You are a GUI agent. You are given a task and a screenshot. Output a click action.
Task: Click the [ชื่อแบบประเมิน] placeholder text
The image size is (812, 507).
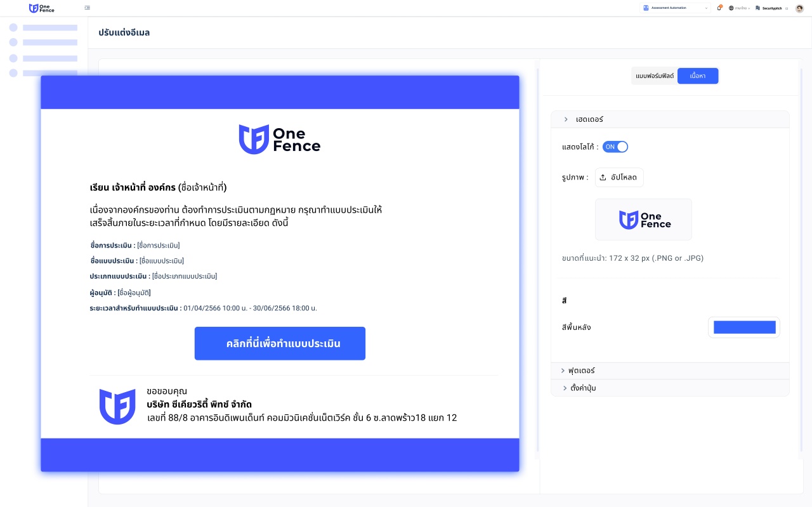(x=162, y=261)
